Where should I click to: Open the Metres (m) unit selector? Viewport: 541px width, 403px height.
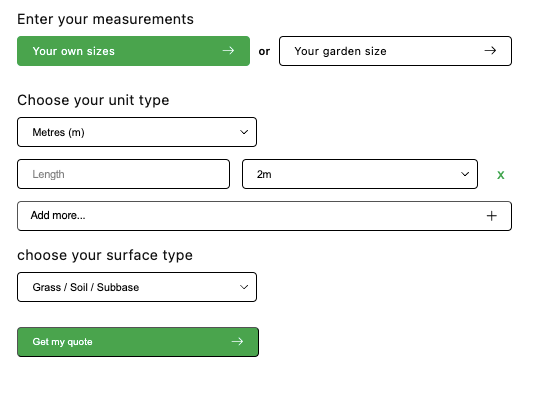(x=137, y=132)
